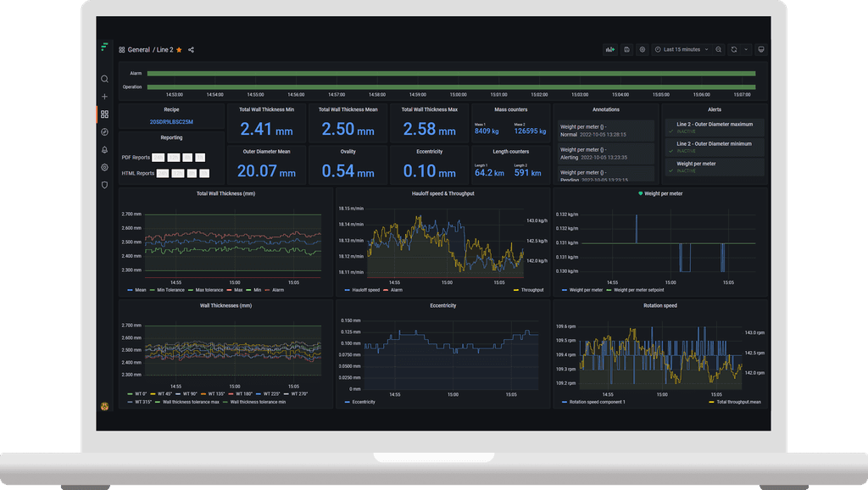Open the Ovality panel title menu
The width and height of the screenshot is (868, 490).
point(348,152)
